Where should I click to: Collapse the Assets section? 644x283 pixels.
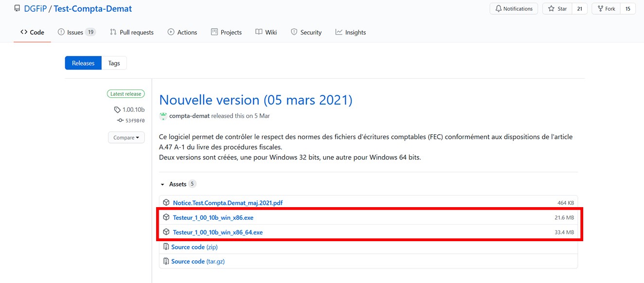(x=163, y=184)
